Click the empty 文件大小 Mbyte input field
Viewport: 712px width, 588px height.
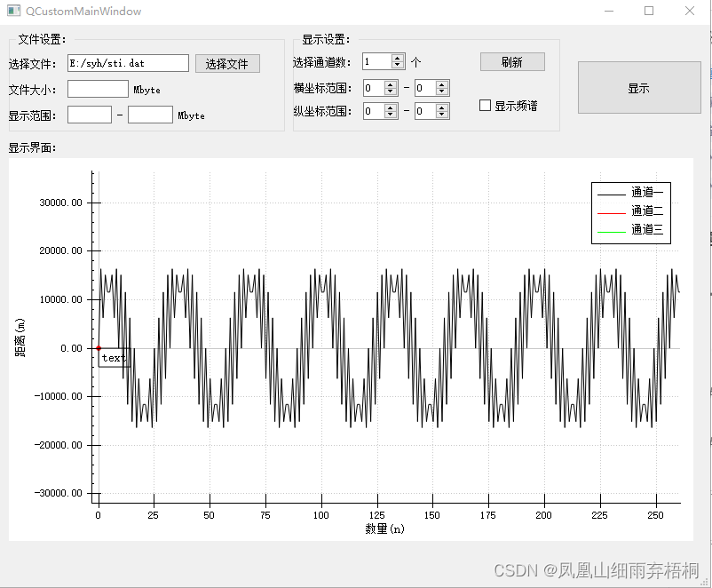(x=98, y=89)
